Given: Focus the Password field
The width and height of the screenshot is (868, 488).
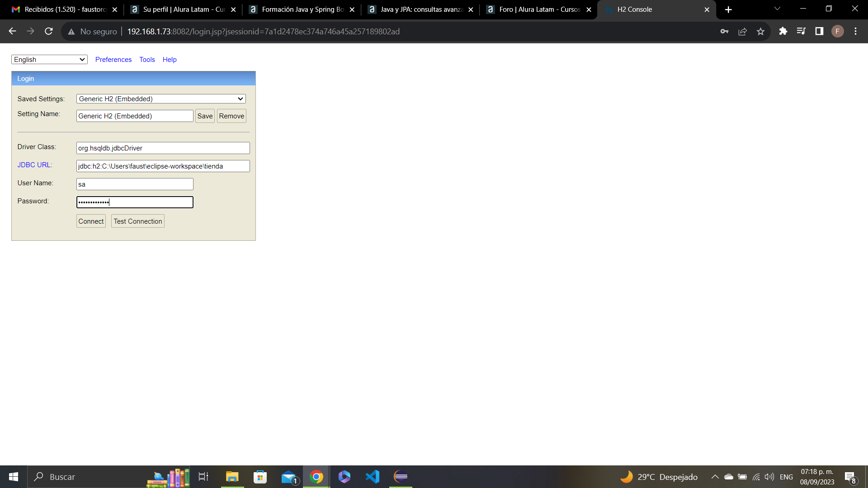Looking at the screenshot, I should pyautogui.click(x=135, y=202).
